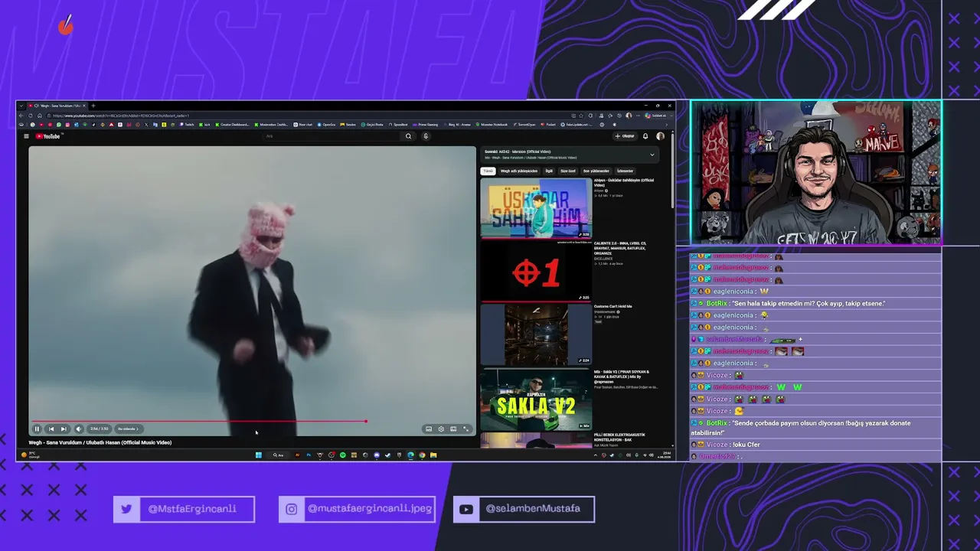Open Chrome from the taskbar
The height and width of the screenshot is (551, 980).
point(422,455)
